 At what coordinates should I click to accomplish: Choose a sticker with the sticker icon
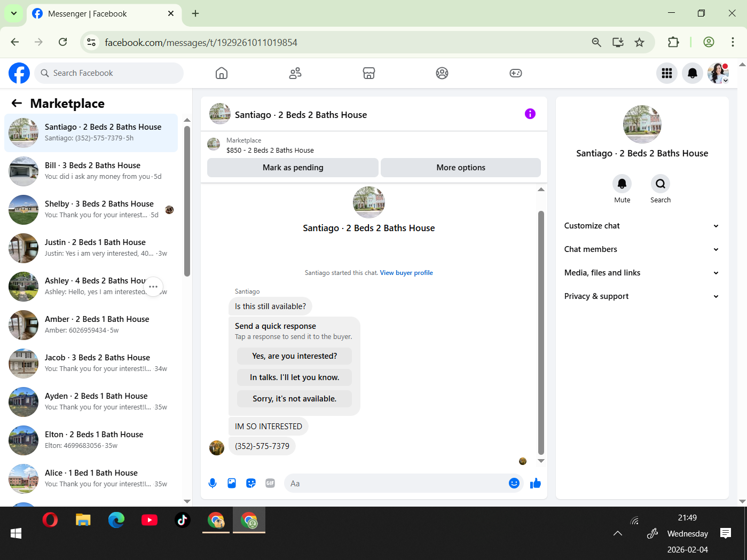[x=251, y=483]
